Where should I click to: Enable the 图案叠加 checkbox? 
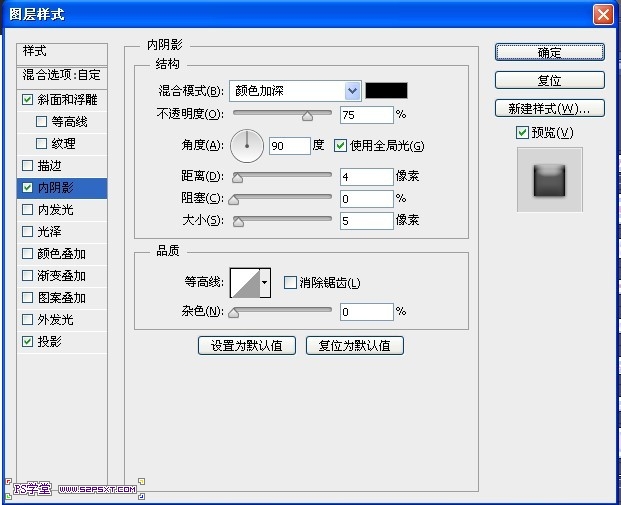pos(27,297)
